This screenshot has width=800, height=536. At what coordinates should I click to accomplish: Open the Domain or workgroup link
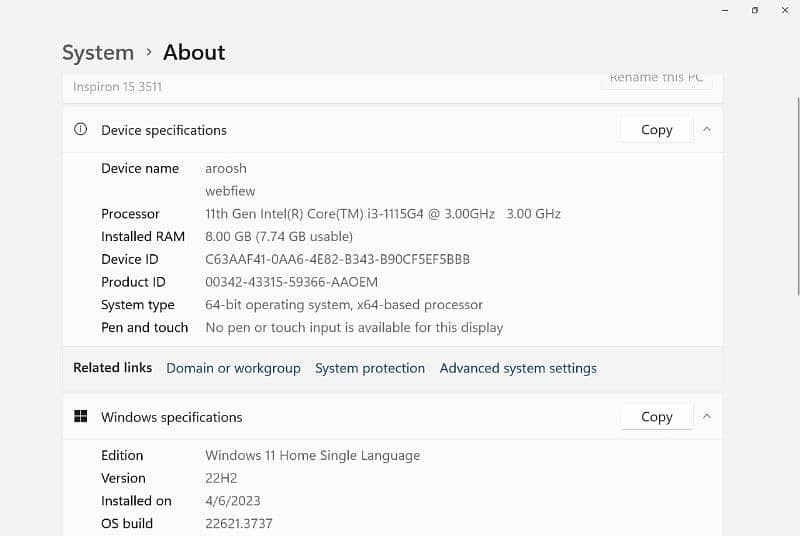[x=233, y=368]
